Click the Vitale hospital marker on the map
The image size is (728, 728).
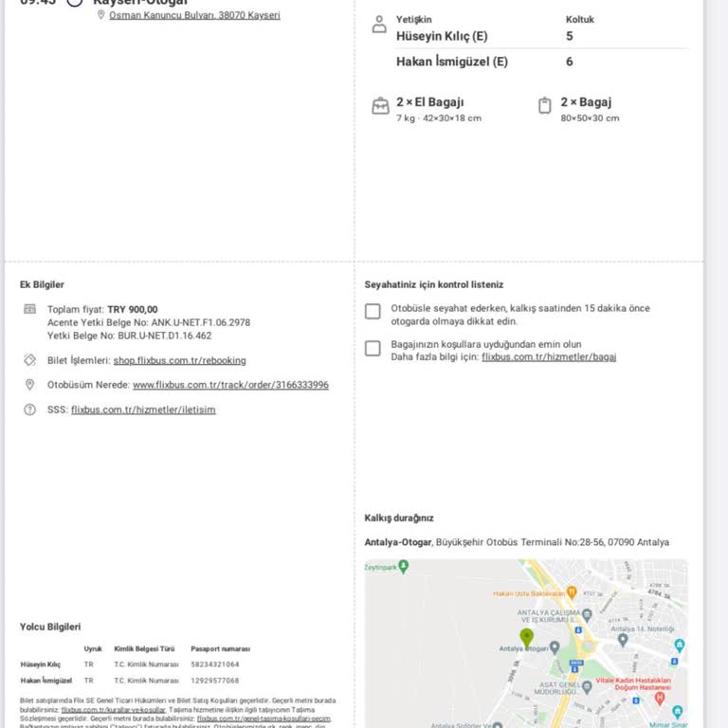pyautogui.click(x=661, y=698)
